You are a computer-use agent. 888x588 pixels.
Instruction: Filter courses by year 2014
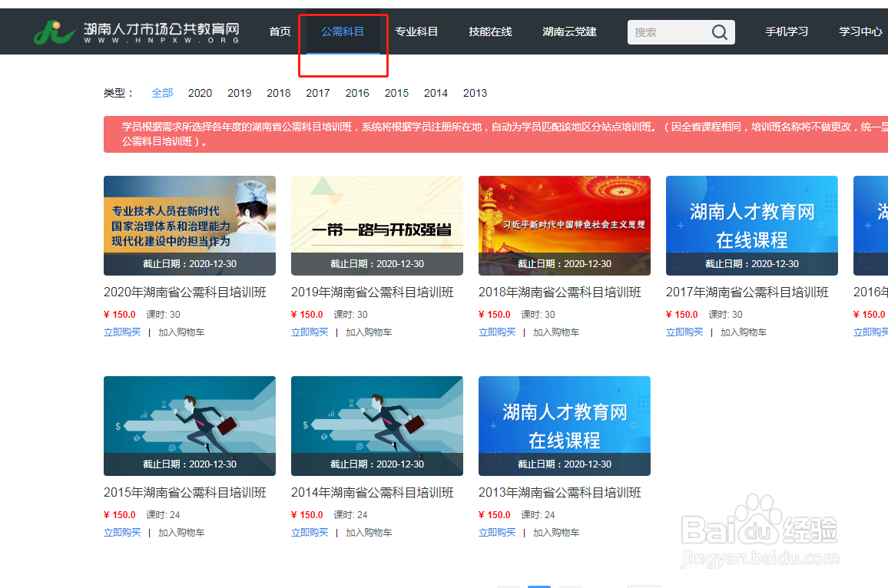(x=436, y=93)
